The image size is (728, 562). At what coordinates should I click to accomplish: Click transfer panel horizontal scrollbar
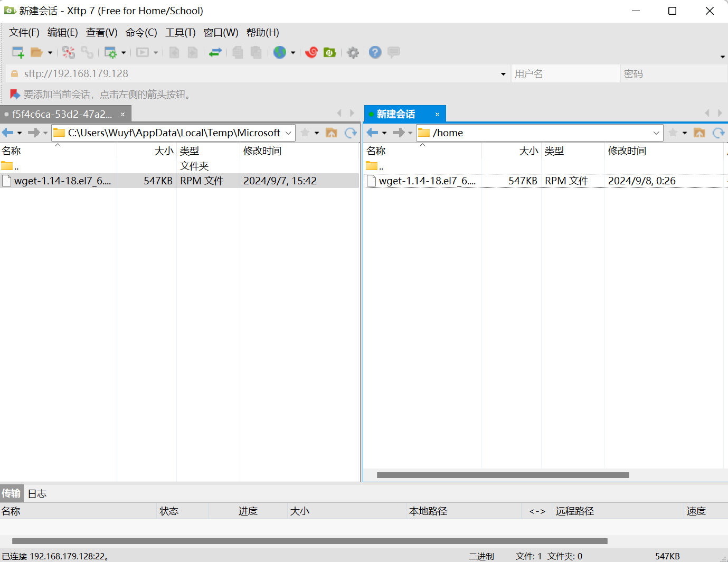coord(310,541)
